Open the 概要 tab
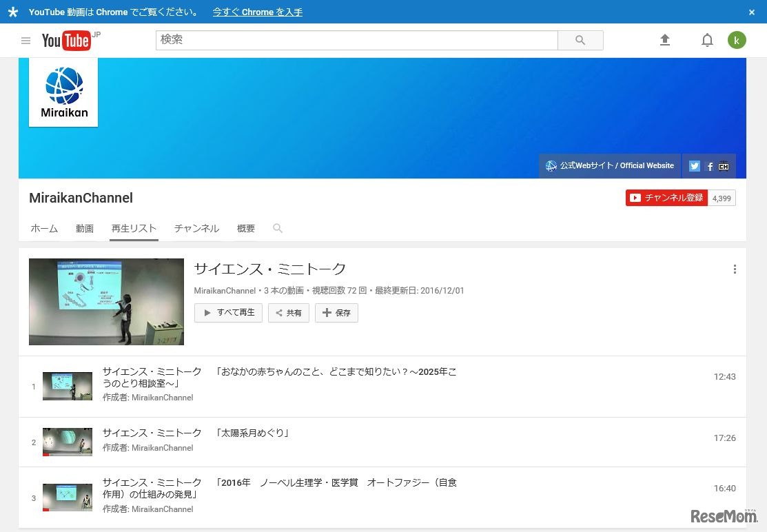The height and width of the screenshot is (532, 767). point(246,229)
